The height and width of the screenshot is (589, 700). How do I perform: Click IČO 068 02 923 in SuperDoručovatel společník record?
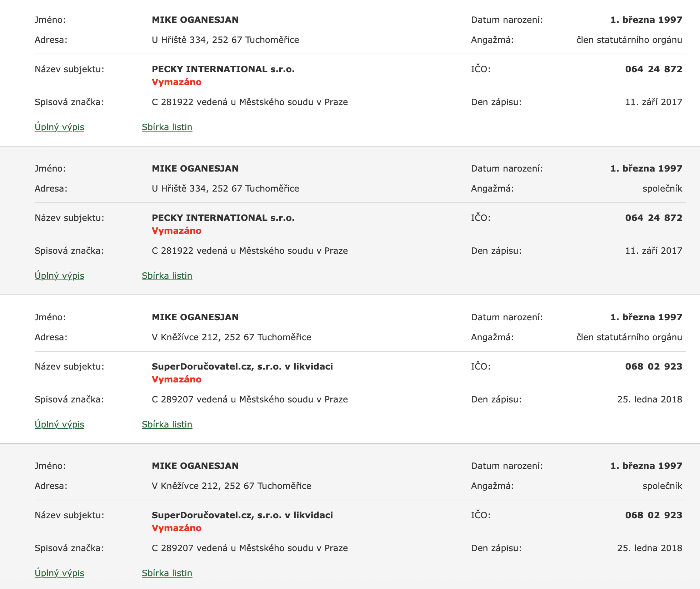click(654, 515)
